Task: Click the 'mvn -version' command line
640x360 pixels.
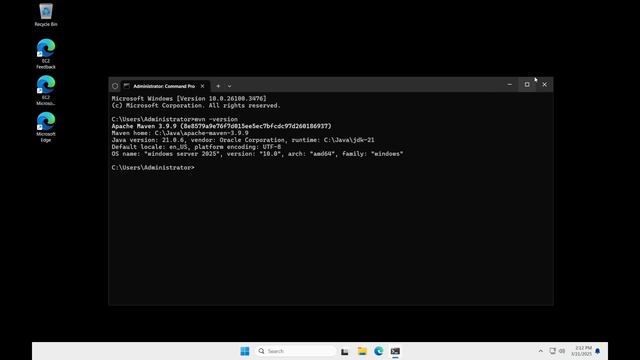Action: (175, 119)
